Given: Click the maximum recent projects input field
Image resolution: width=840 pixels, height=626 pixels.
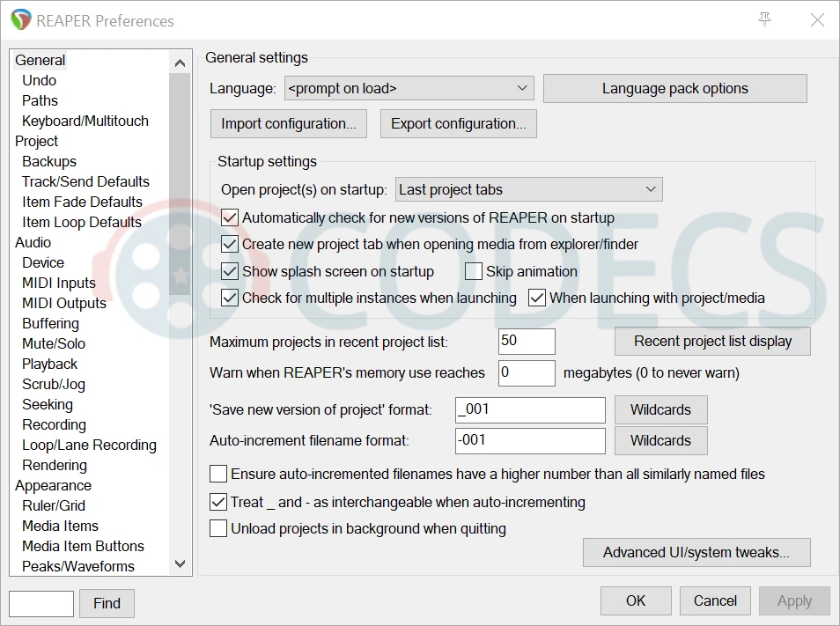Looking at the screenshot, I should pyautogui.click(x=526, y=342).
